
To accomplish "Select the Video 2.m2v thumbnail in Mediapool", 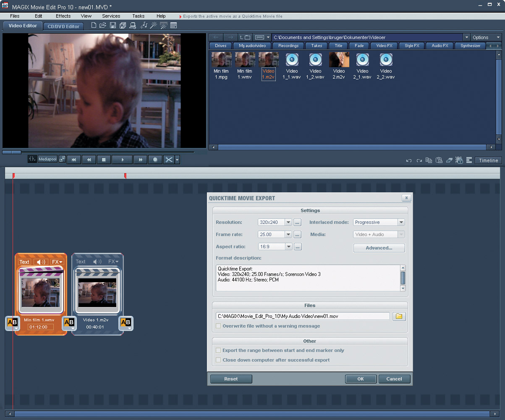I will point(339,66).
